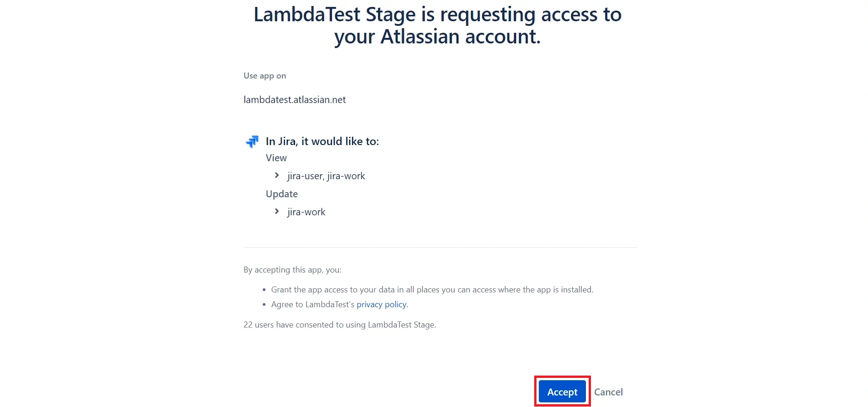Click 'By accepting this app, you:' text
The image size is (868, 407).
tap(292, 270)
